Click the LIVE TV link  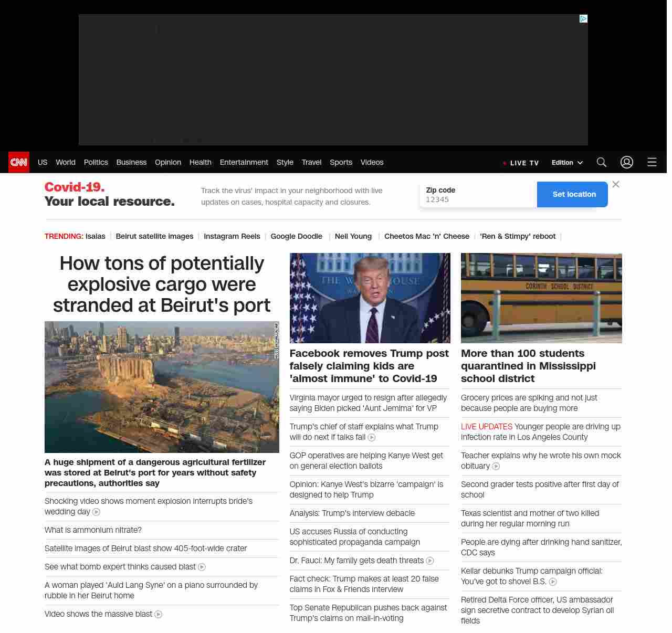coord(521,163)
